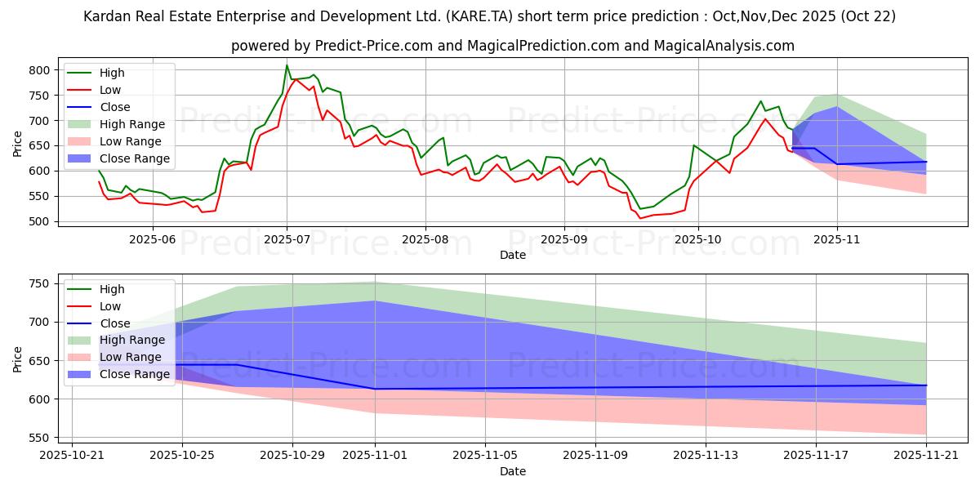
Task: Click the Price y-axis label of top chart
Action: (18, 143)
